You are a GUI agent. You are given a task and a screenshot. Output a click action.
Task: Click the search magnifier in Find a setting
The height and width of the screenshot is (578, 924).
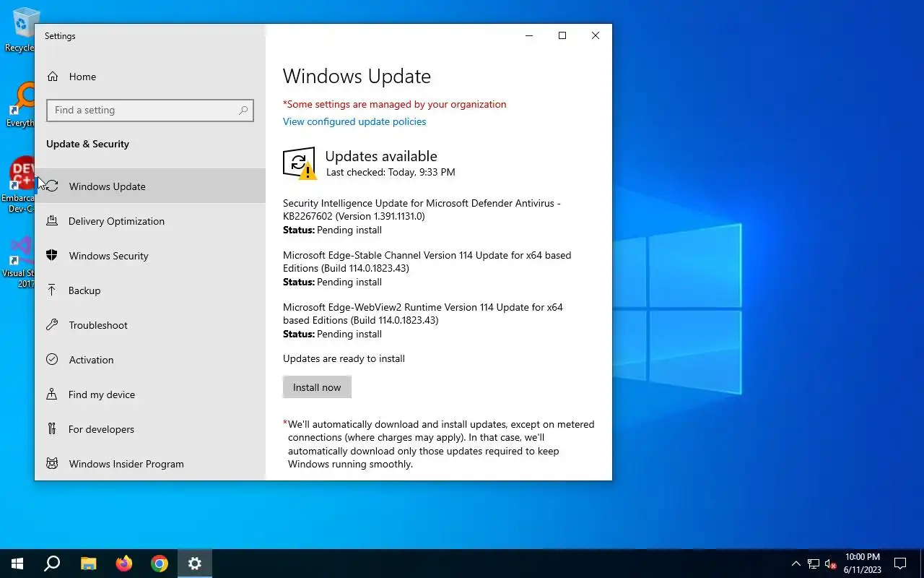[243, 111]
